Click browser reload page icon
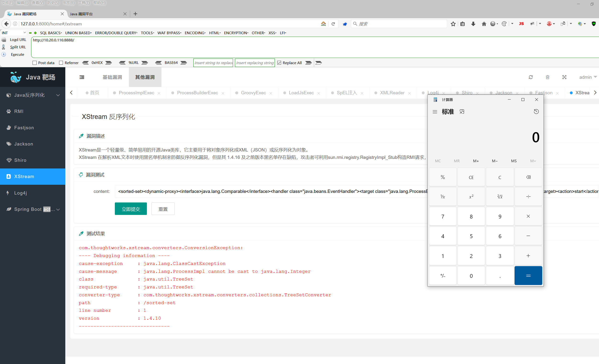This screenshot has width=599, height=364. (333, 24)
